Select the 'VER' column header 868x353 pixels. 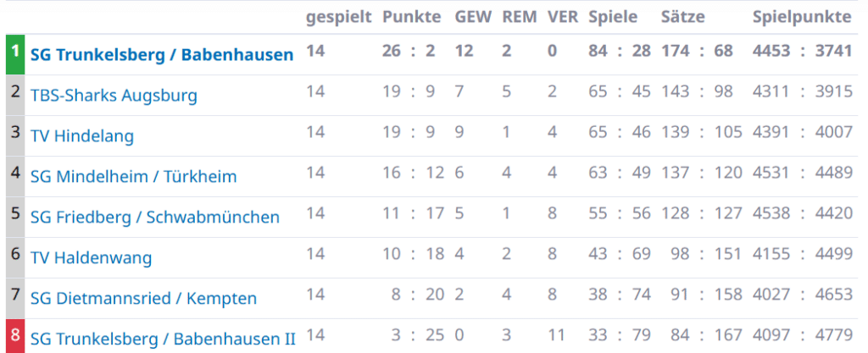564,17
